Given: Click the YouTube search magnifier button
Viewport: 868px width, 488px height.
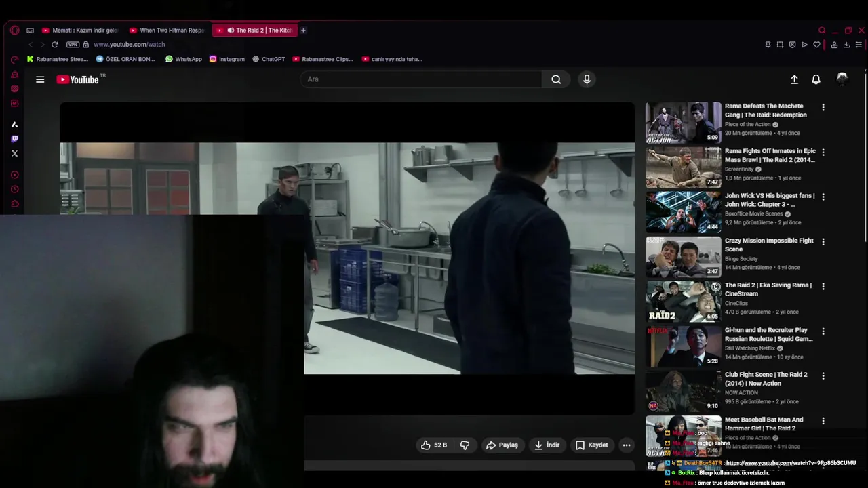Looking at the screenshot, I should (556, 79).
